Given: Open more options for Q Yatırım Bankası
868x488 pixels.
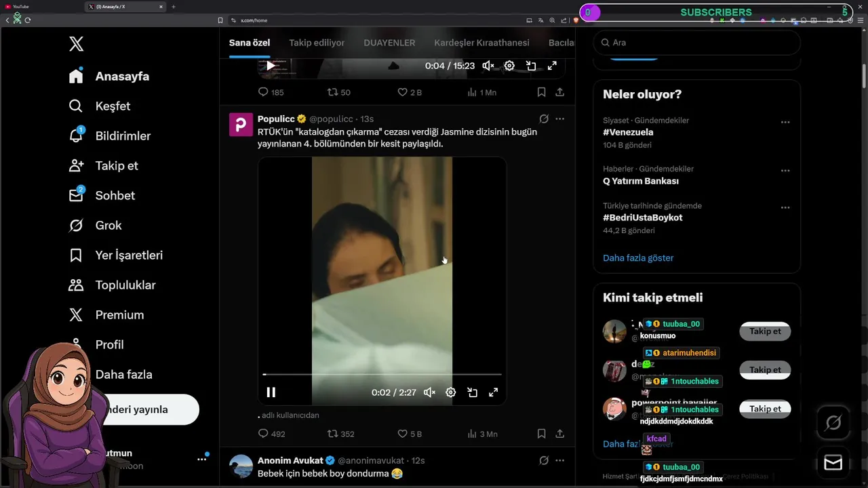Looking at the screenshot, I should [x=785, y=171].
